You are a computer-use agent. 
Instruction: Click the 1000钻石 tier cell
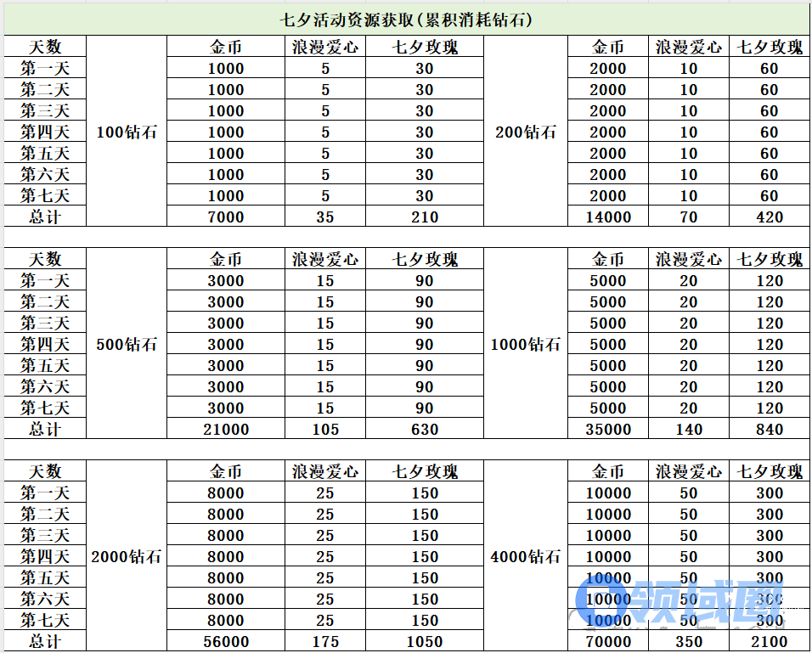coord(525,344)
